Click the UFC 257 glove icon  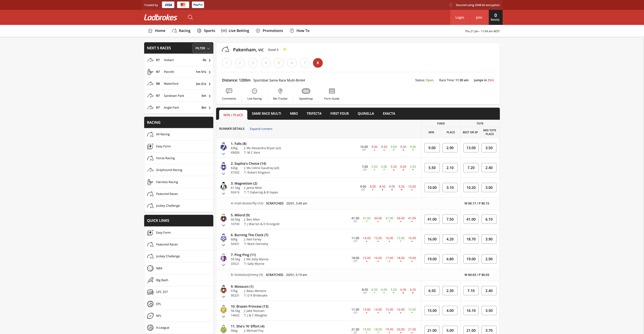(x=150, y=292)
